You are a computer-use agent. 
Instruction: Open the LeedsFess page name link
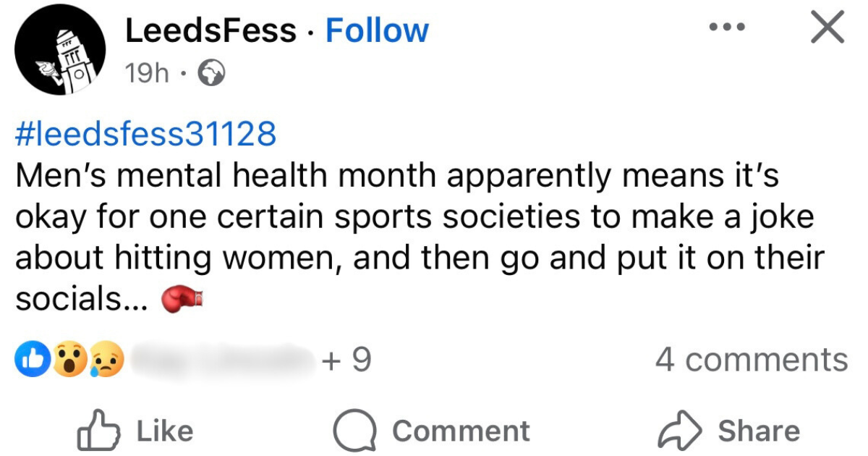tap(210, 31)
